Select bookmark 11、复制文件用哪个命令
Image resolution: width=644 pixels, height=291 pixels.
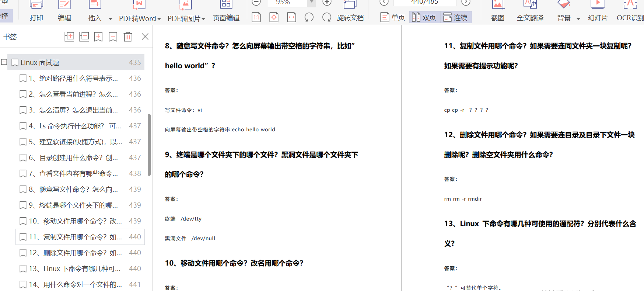coord(80,237)
